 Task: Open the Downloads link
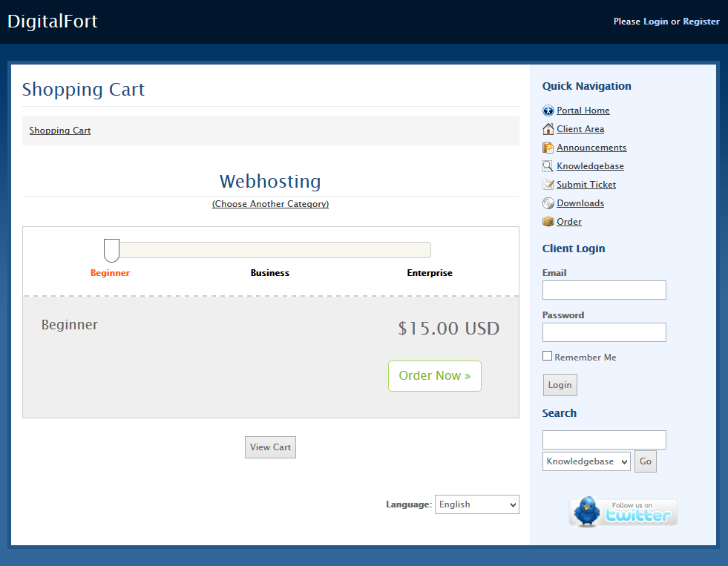click(x=580, y=203)
